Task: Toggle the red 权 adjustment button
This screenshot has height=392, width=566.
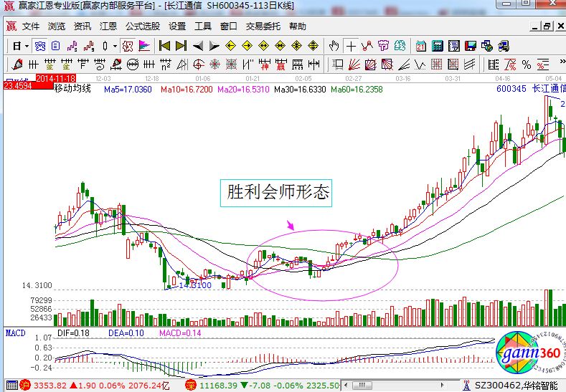Action: coord(128,46)
